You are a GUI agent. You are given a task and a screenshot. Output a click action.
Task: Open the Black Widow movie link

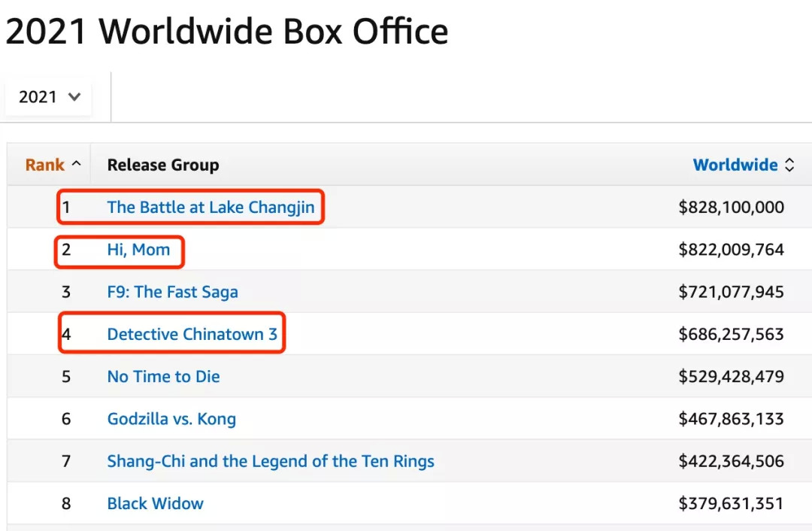155,503
